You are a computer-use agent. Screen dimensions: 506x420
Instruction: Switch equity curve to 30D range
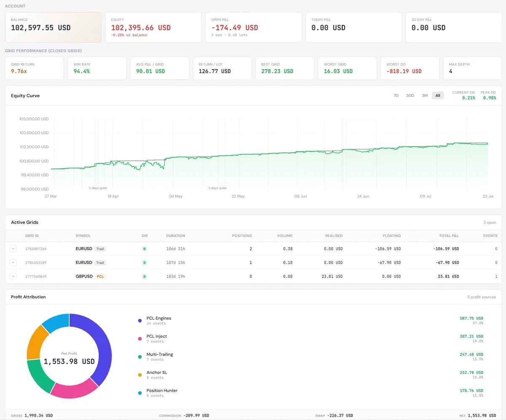(x=410, y=96)
